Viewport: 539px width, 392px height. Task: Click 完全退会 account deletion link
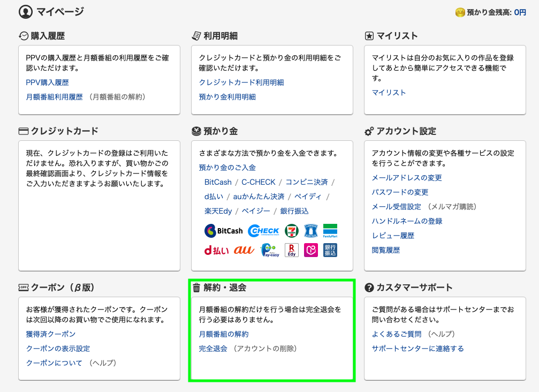point(213,349)
